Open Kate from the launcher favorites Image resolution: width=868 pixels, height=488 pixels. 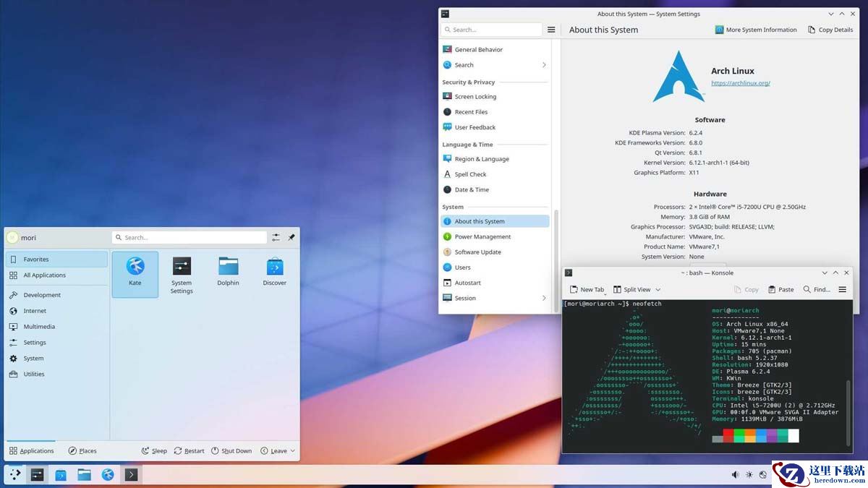coord(135,274)
